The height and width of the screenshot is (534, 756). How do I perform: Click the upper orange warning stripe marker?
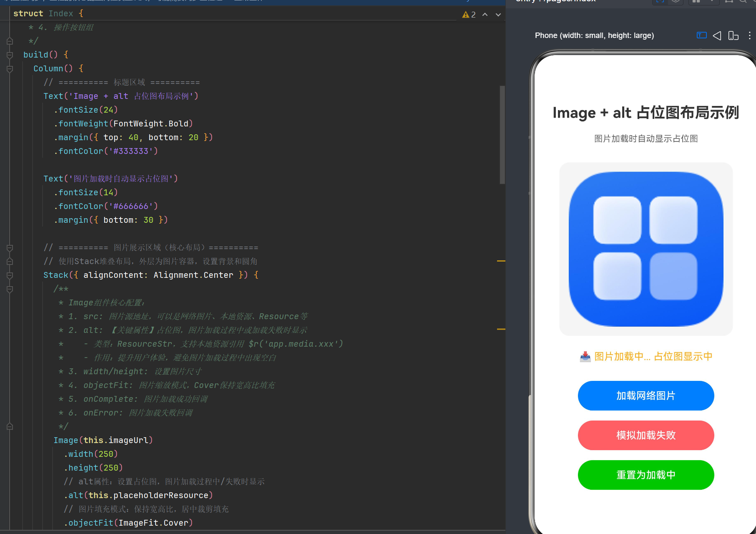click(501, 261)
